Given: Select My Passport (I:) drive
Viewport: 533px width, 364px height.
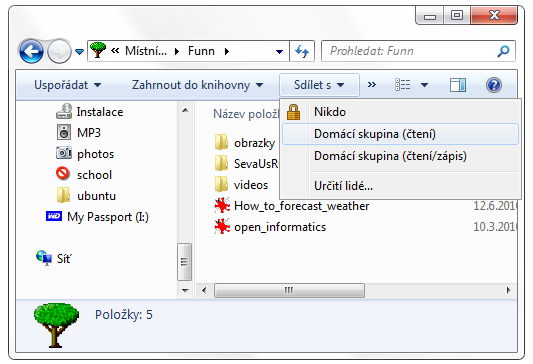Looking at the screenshot, I should click(x=108, y=217).
